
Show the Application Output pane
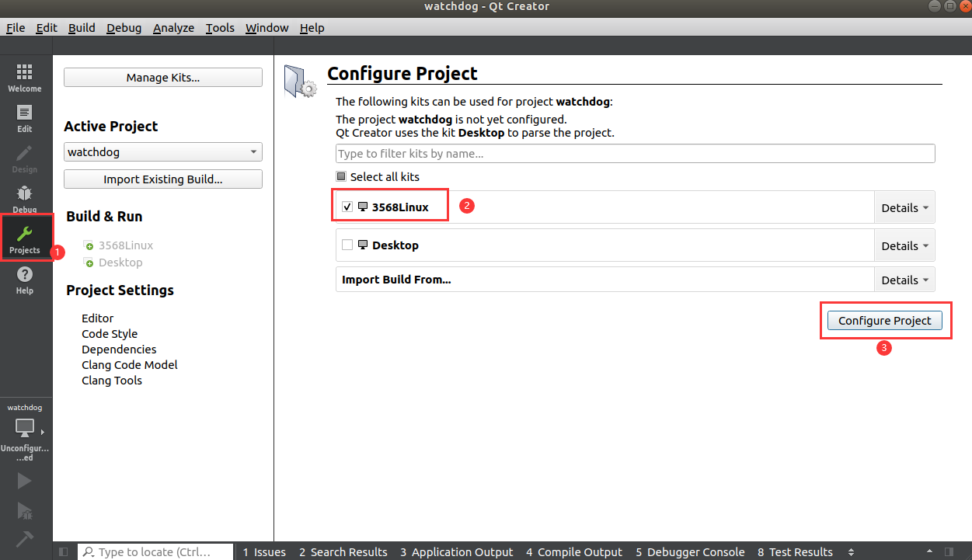[x=457, y=552]
